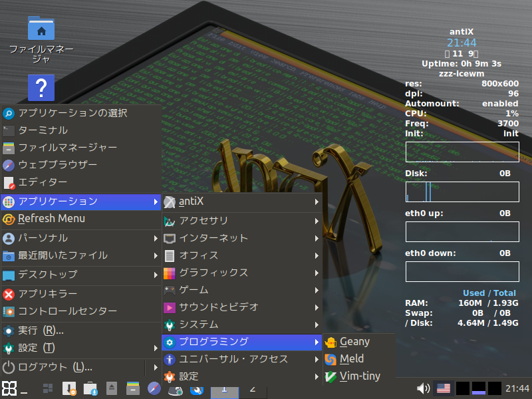The width and height of the screenshot is (532, 399).
Task: Switch to workspace 1 in taskbar
Action: [225, 392]
